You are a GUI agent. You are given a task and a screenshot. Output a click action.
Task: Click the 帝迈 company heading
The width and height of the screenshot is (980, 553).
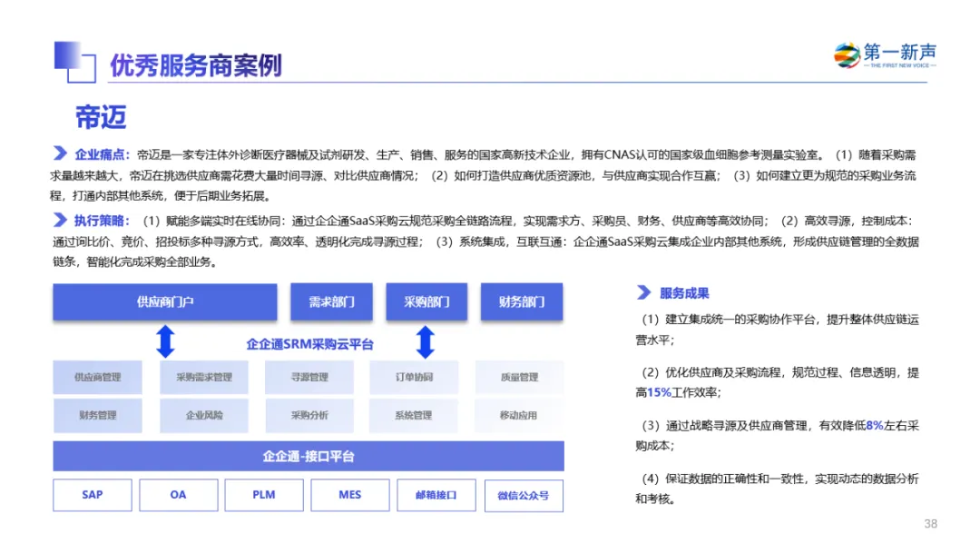pos(102,117)
